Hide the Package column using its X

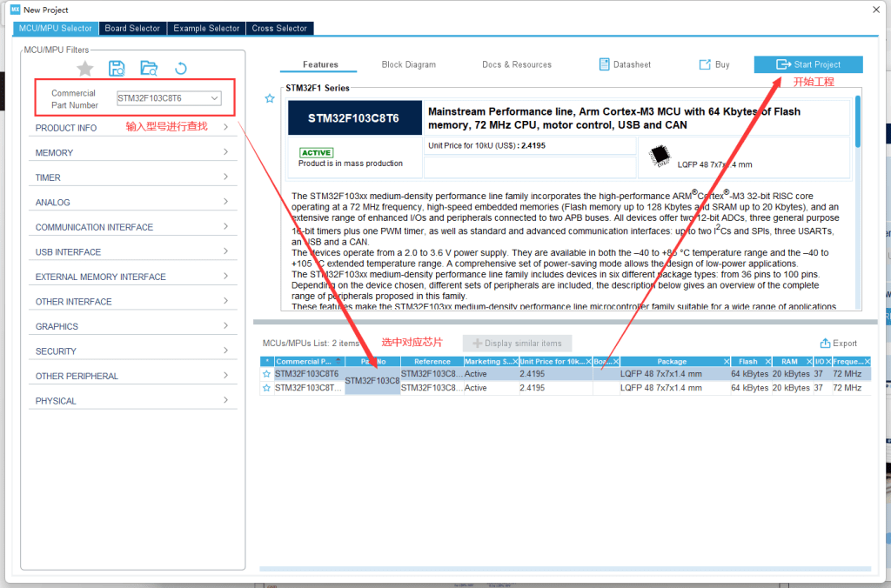727,362
